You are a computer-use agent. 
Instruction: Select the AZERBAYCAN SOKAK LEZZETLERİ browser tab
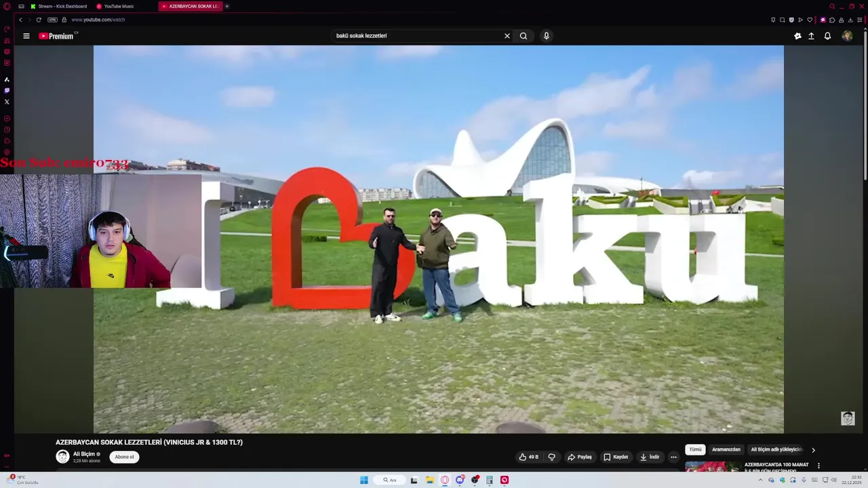pyautogui.click(x=191, y=6)
